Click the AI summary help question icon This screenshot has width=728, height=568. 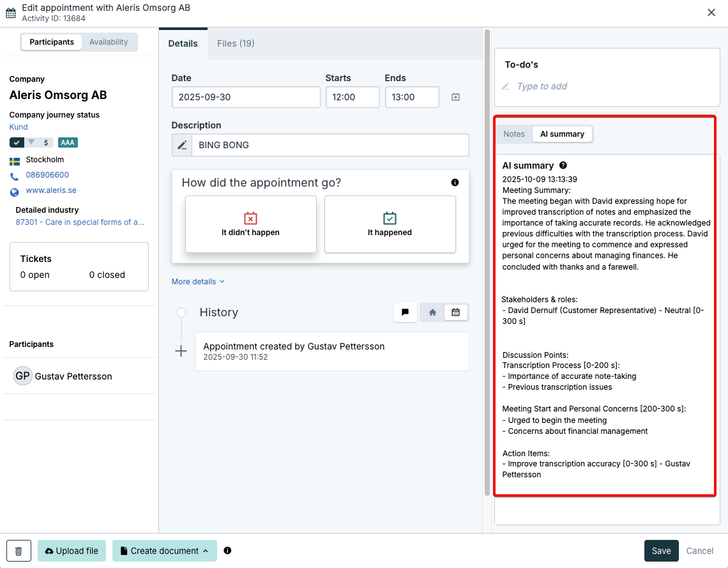563,165
